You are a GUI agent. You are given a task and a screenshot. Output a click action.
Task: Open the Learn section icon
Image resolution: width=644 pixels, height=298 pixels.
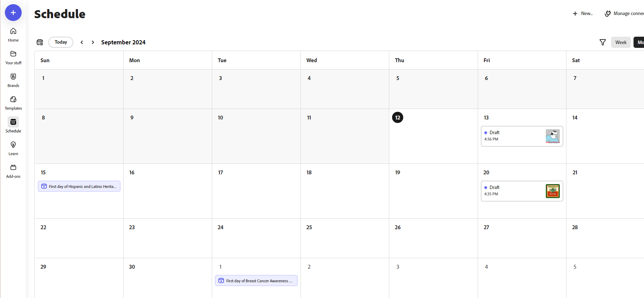click(x=13, y=148)
